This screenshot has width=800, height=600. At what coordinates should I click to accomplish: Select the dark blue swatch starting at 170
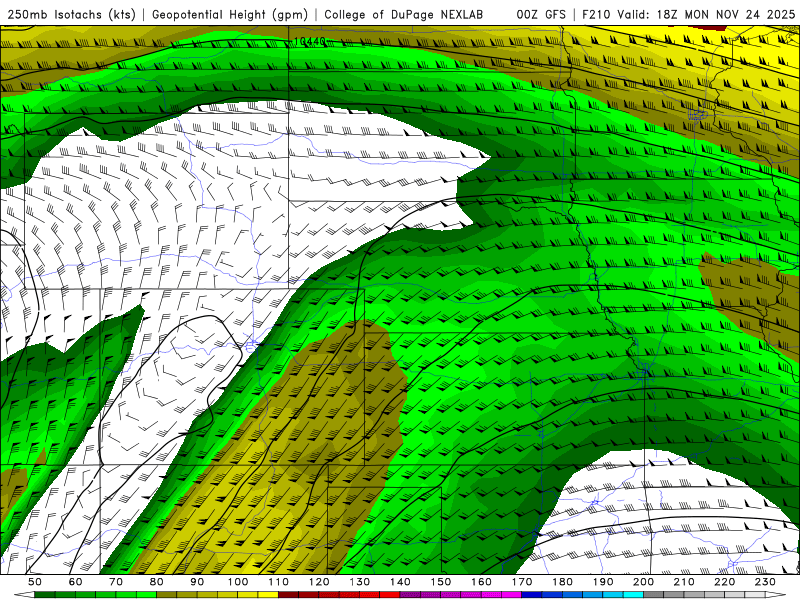[533, 595]
